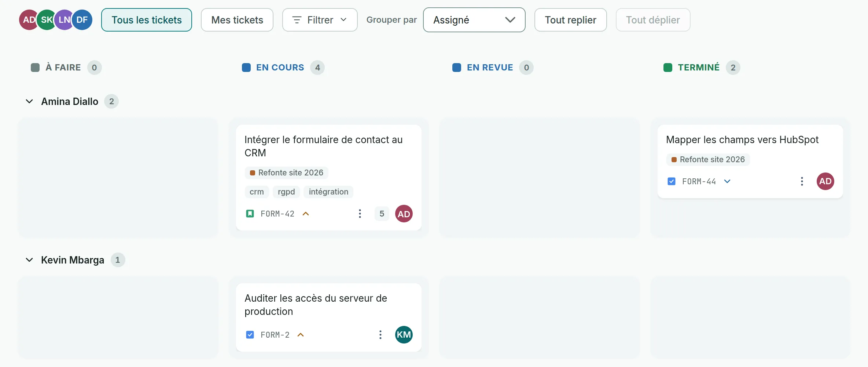Click the task type icon of FORM-44

click(672, 181)
